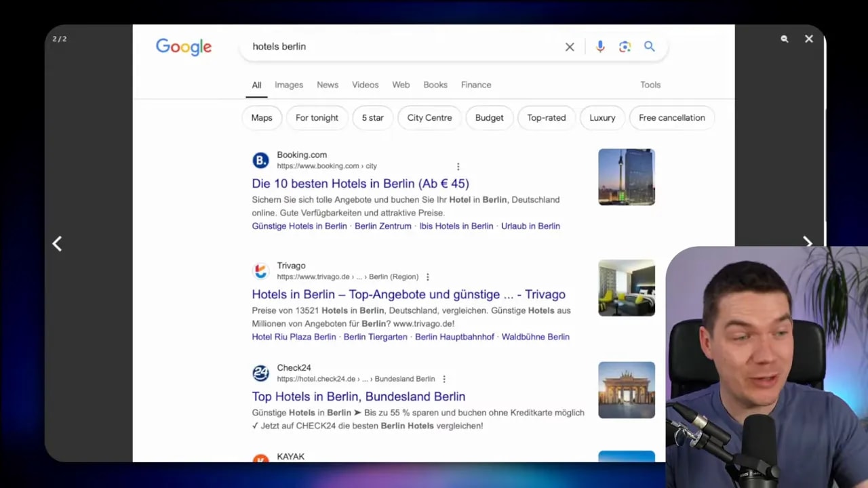Select the Top-rated filter chip

[x=547, y=118]
